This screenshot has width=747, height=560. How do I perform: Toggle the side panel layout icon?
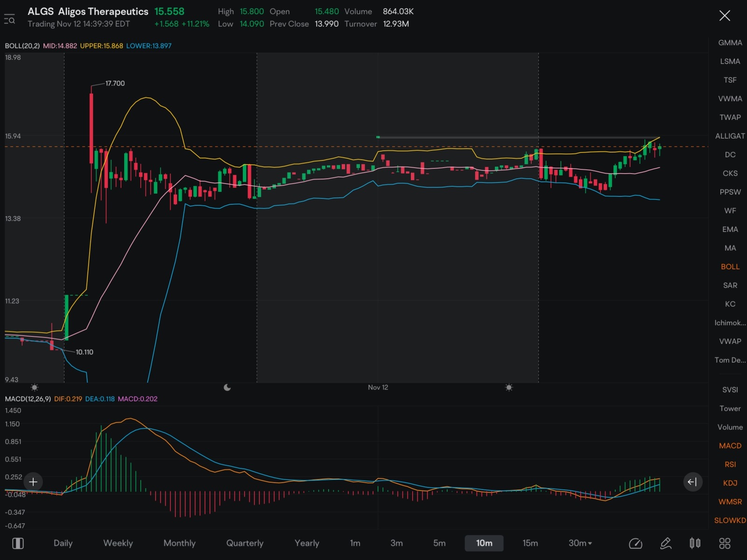point(18,543)
